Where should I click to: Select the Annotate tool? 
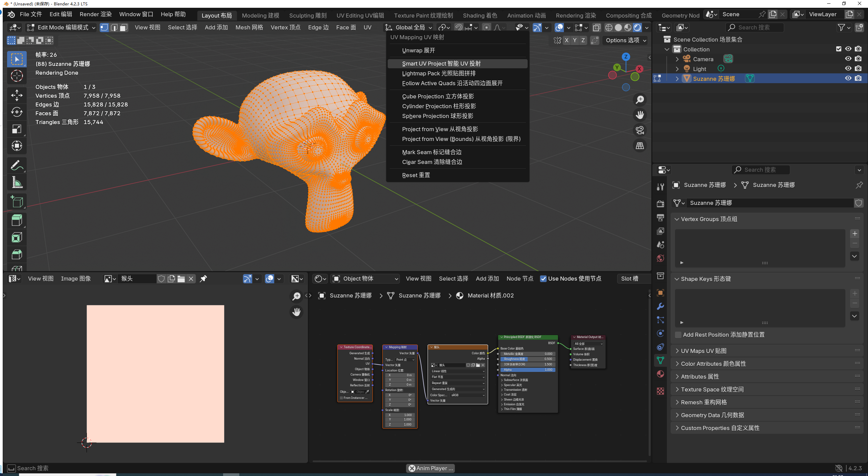pos(17,166)
